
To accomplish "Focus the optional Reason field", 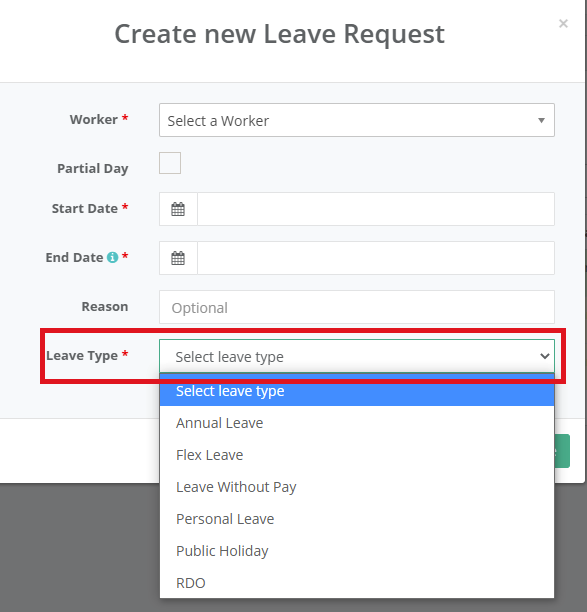I will [x=357, y=307].
